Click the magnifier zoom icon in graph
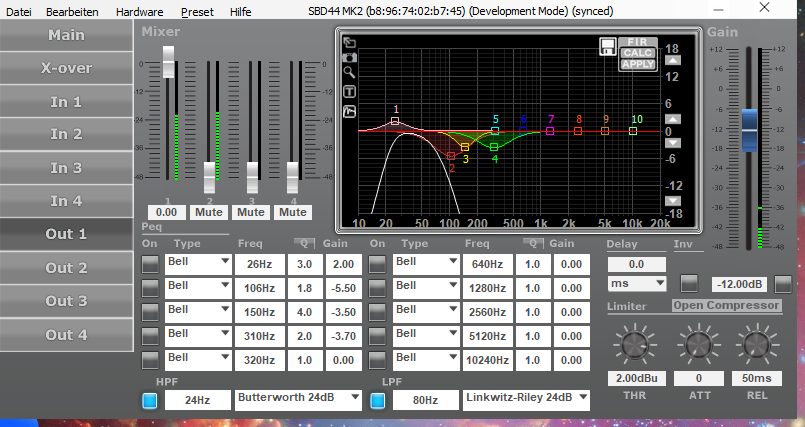This screenshot has height=427, width=805. click(x=350, y=73)
